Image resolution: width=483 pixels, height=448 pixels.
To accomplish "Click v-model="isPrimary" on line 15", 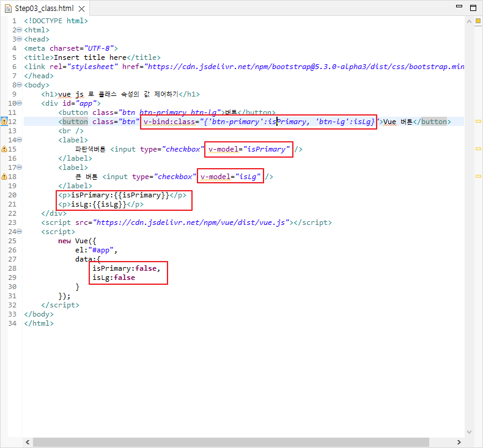I will (x=249, y=149).
